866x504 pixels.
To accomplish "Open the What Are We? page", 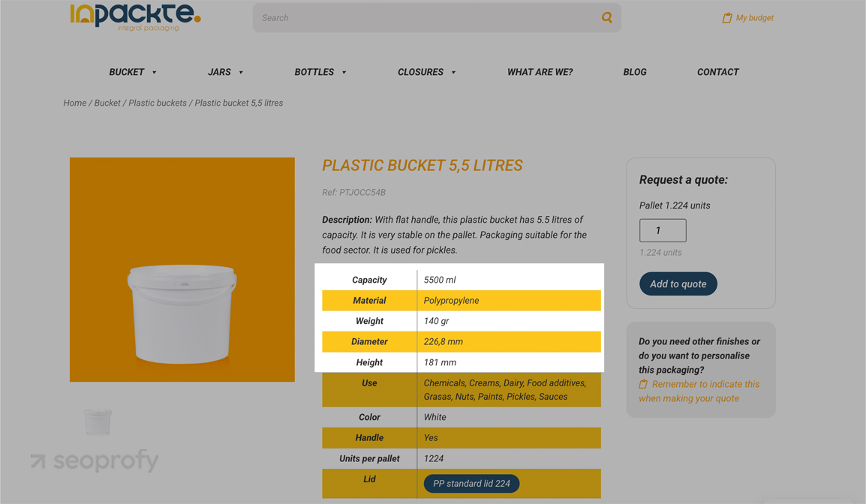I will tap(540, 72).
